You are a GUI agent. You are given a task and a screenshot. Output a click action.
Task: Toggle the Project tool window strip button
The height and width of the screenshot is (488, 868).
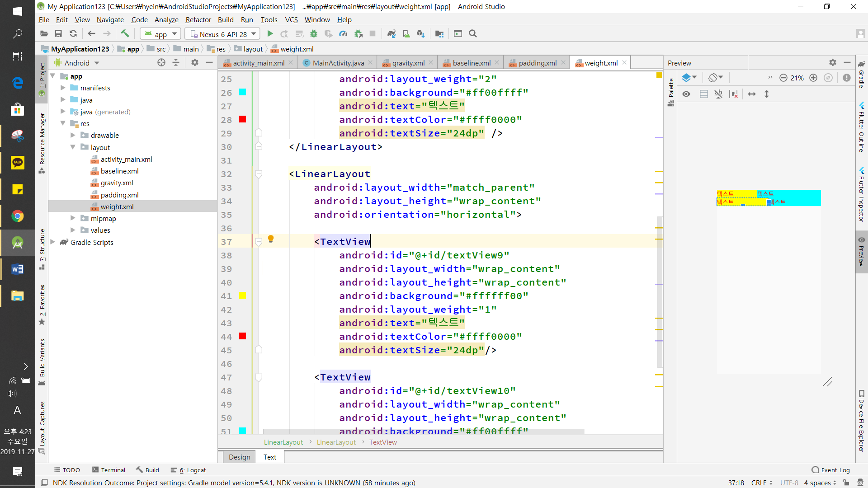pyautogui.click(x=42, y=79)
